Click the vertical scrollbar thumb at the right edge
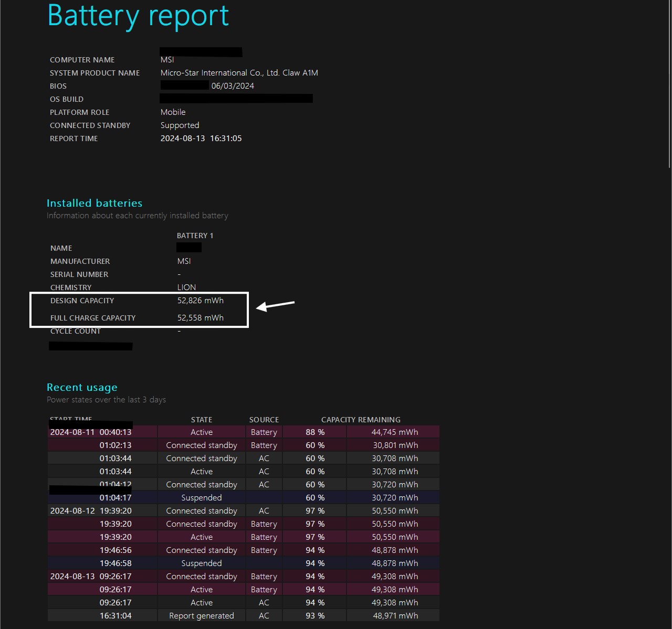 click(x=669, y=84)
